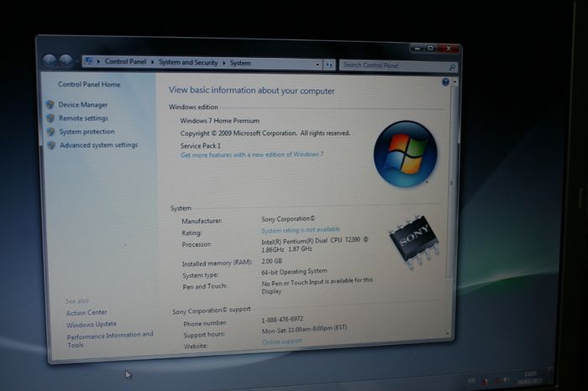This screenshot has height=391, width=588.
Task: Click the vertical scrollbar thumb
Action: pos(452,181)
